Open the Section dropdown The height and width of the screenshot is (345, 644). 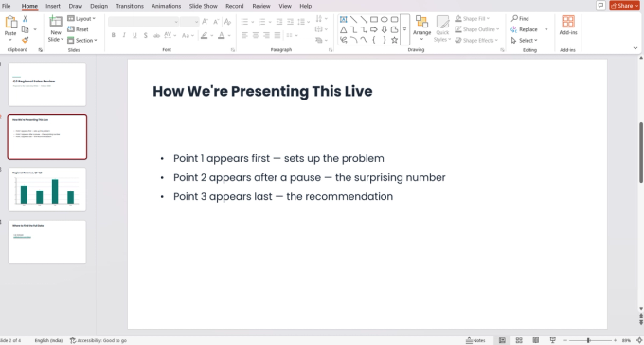[82, 40]
